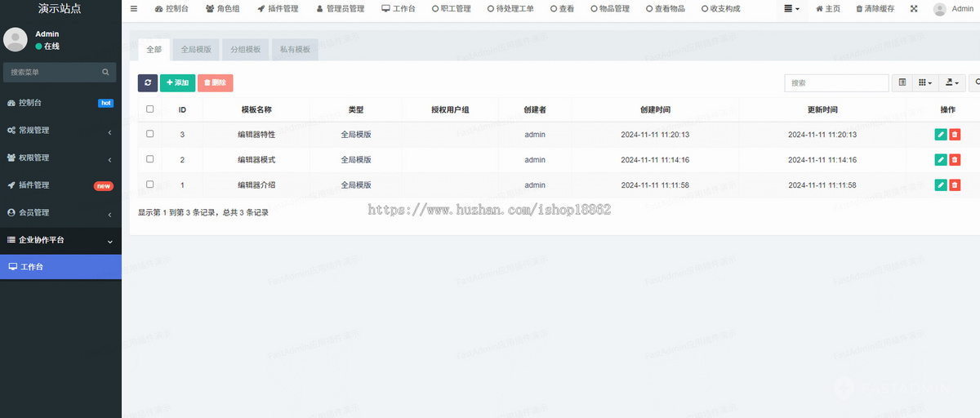980x418 pixels.
Task: Open 工作台 in the top navigation
Action: (399, 9)
